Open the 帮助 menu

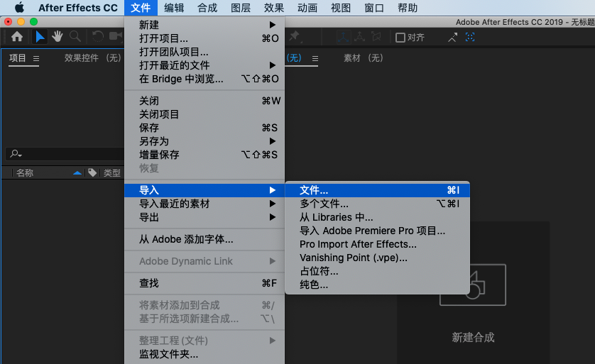[408, 8]
